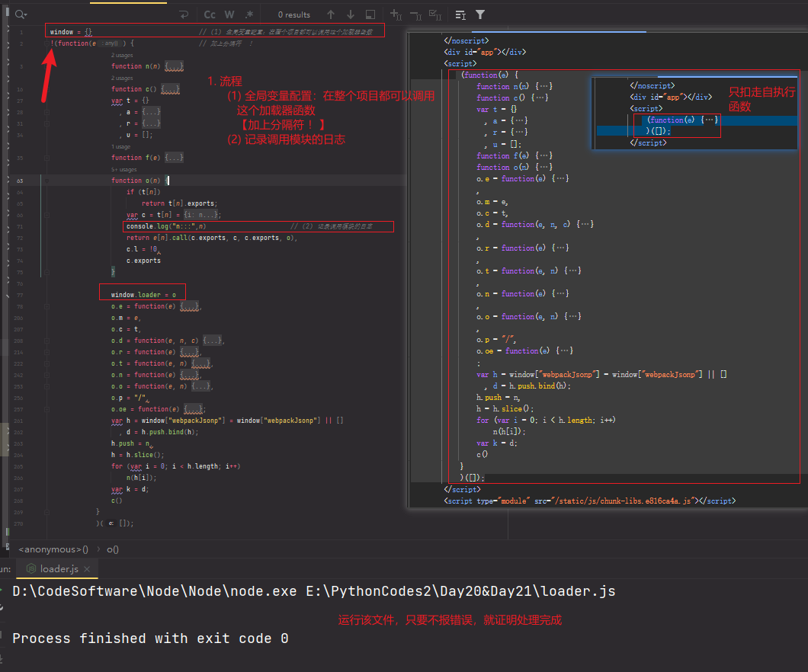Click the multiple-lines search mode icon
This screenshot has width=808, height=672.
460,15
